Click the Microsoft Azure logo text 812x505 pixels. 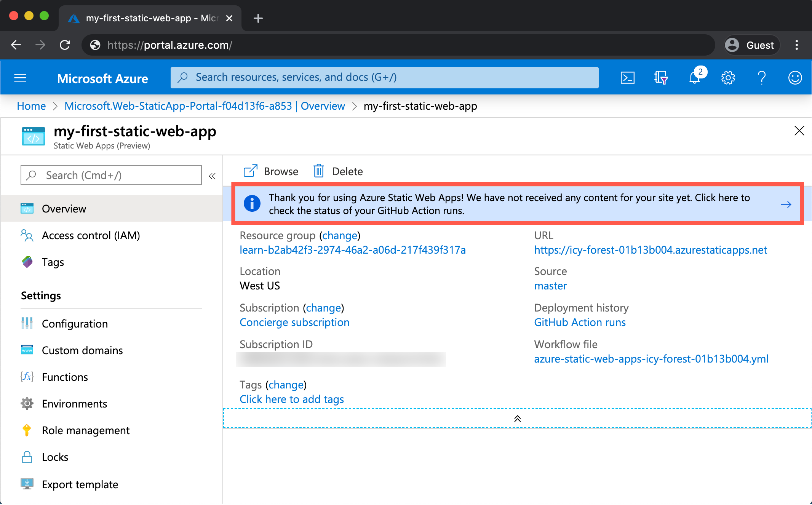(102, 78)
